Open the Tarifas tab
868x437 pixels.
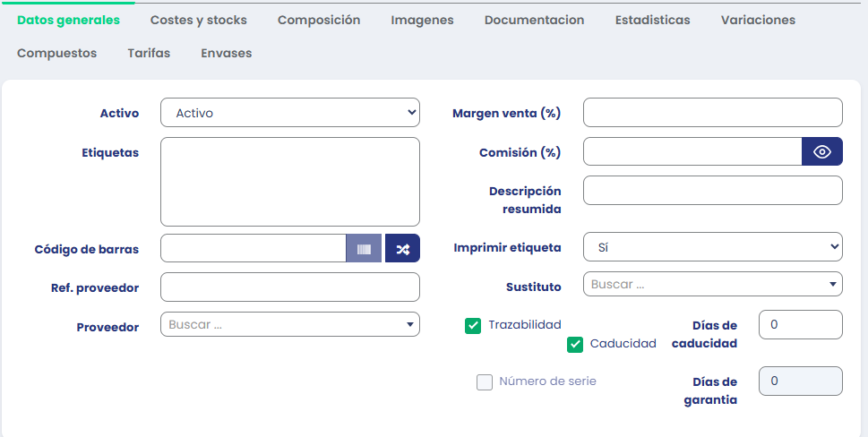[149, 53]
